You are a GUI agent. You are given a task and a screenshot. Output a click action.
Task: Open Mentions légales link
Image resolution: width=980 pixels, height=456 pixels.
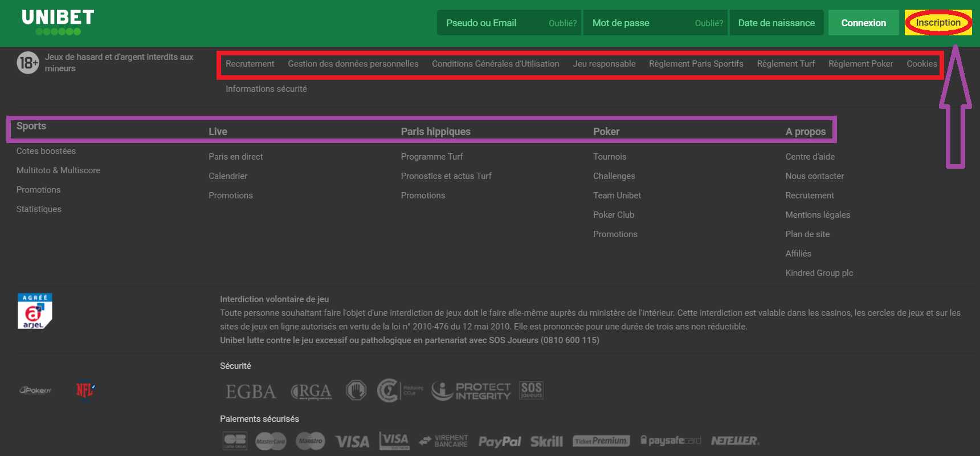[x=818, y=215]
